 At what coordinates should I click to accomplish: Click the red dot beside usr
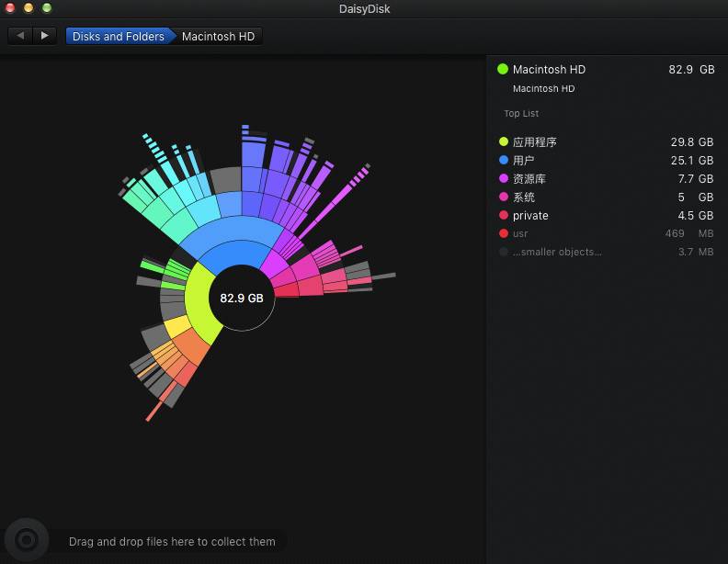[x=504, y=233]
